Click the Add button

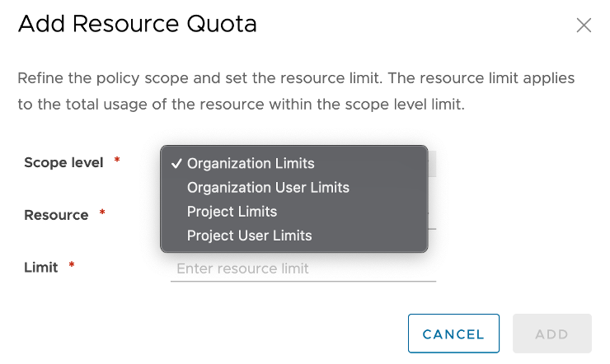point(551,334)
